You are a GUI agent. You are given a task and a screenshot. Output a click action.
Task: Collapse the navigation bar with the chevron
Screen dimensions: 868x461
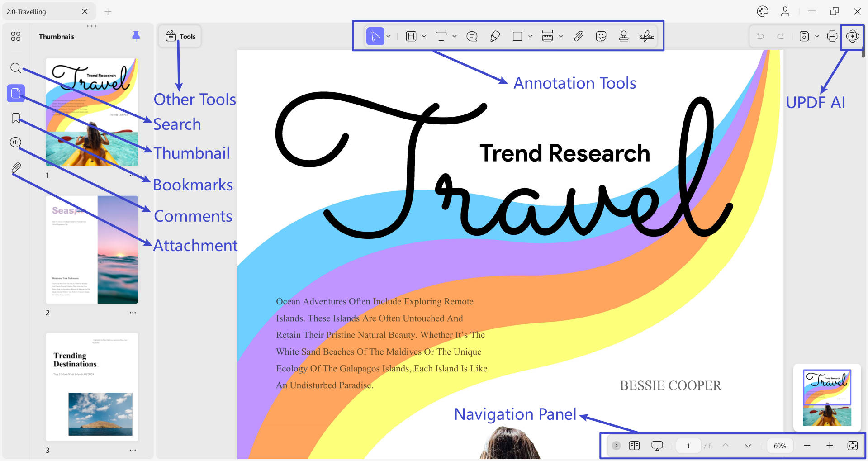coord(616,446)
